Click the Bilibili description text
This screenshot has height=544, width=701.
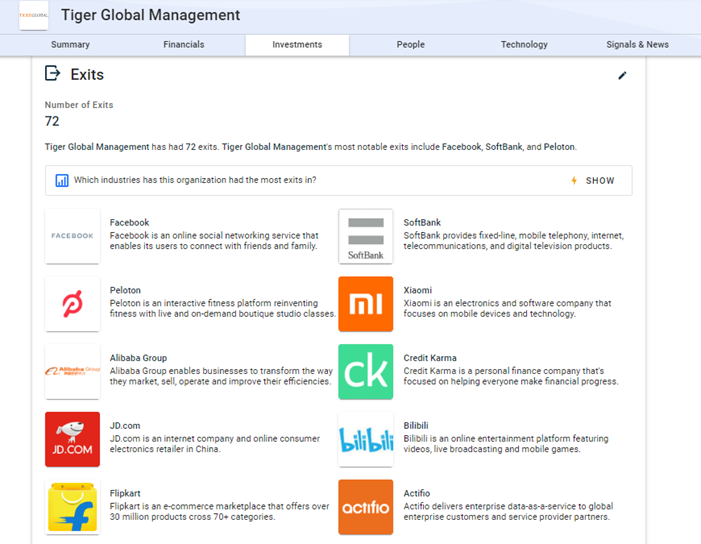tap(506, 444)
